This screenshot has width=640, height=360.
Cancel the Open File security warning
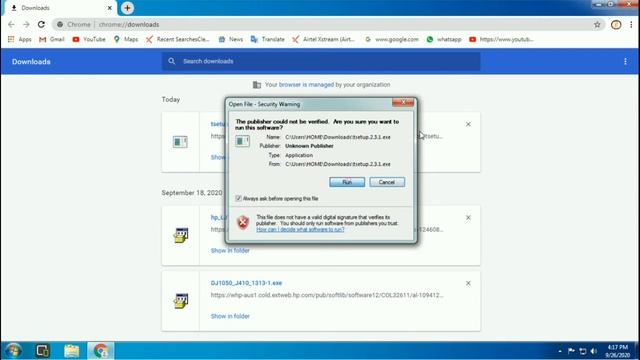(387, 182)
